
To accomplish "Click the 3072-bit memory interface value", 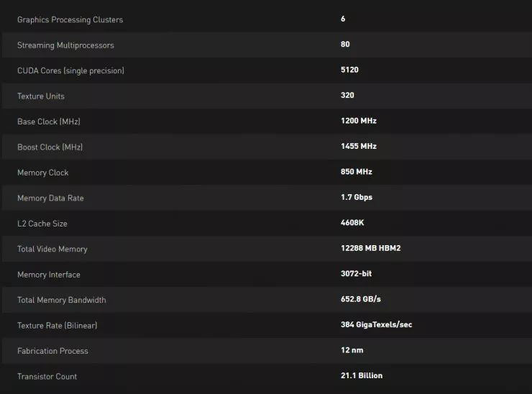I will (356, 274).
